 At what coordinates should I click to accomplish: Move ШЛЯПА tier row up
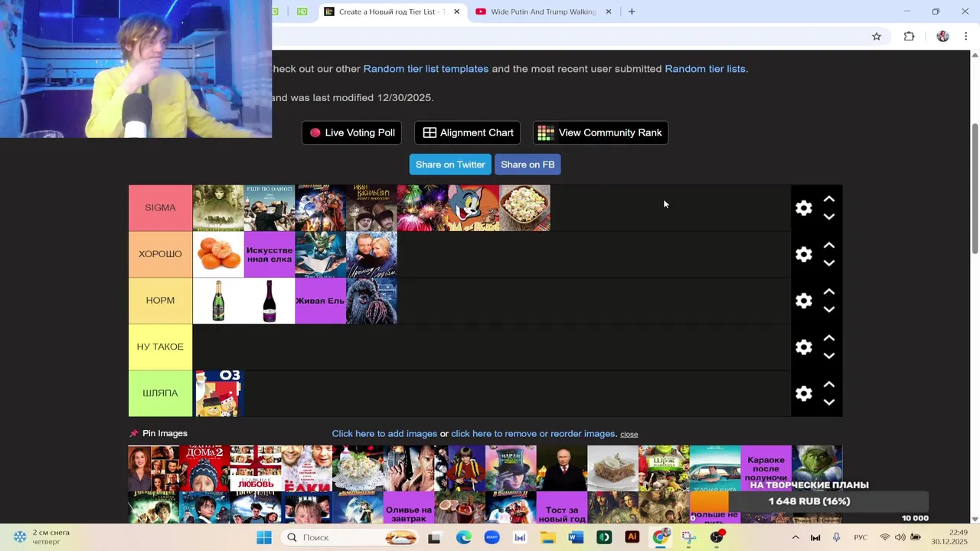click(x=828, y=385)
